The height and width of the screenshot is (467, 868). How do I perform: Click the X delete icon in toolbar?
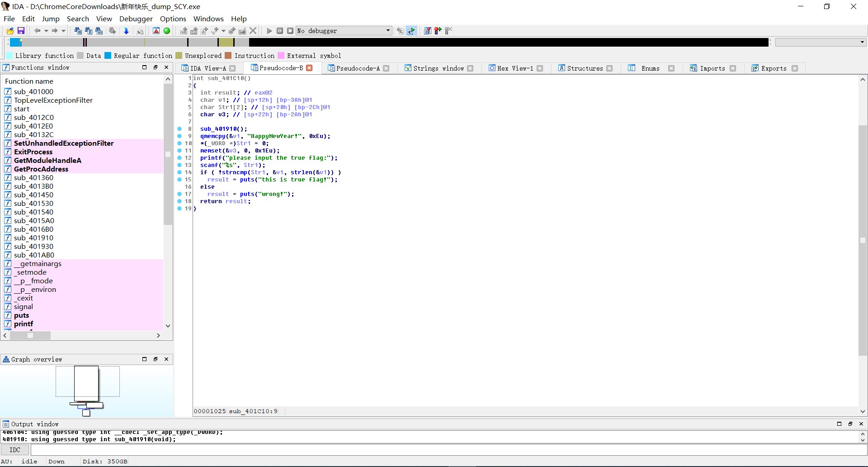[253, 31]
